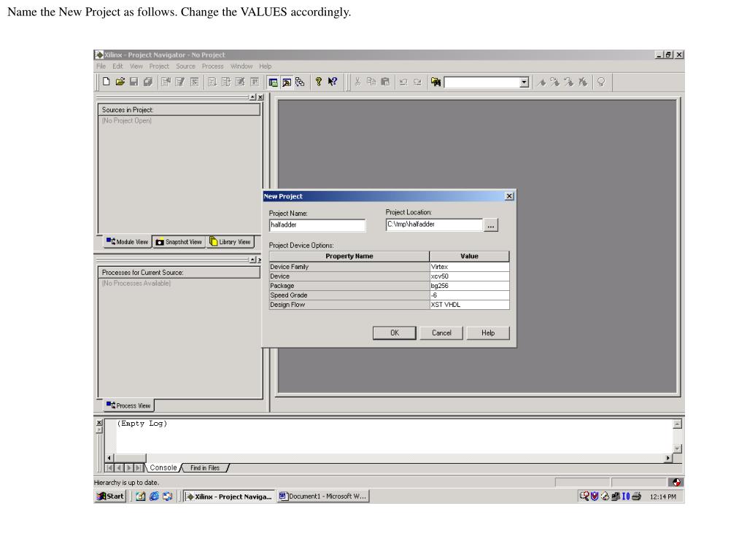Click the Paste clipboard icon
Viewport: 747px width, 560px height.
[385, 82]
